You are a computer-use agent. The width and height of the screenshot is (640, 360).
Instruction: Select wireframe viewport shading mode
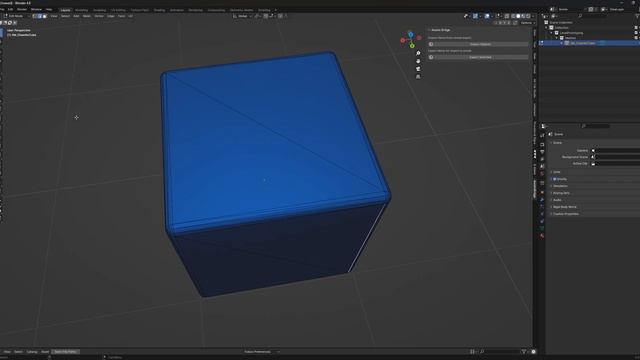point(513,16)
